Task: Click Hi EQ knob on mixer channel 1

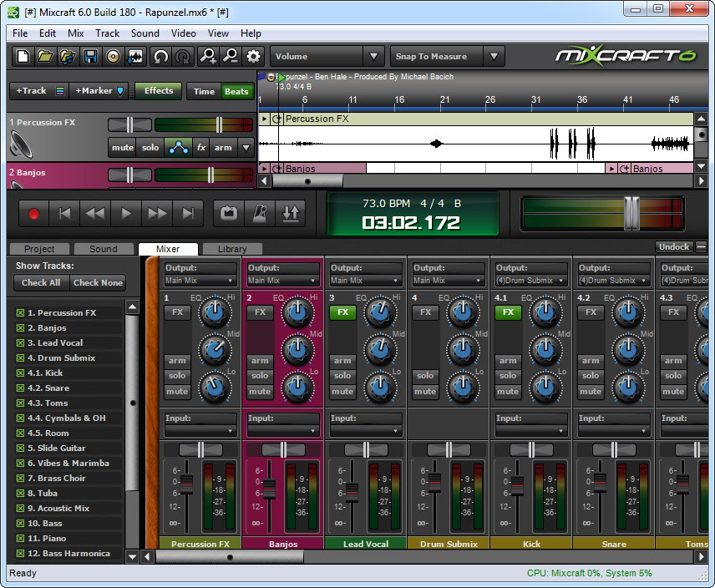Action: click(x=216, y=312)
